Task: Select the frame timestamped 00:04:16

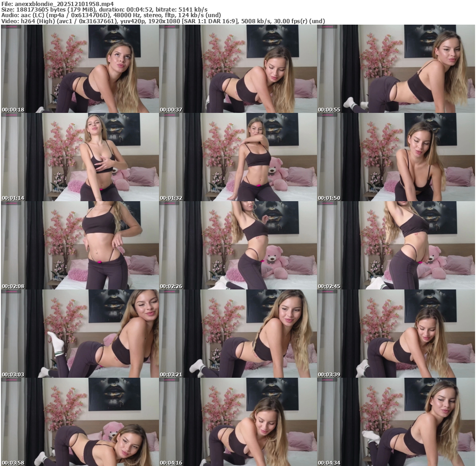Action: point(238,422)
